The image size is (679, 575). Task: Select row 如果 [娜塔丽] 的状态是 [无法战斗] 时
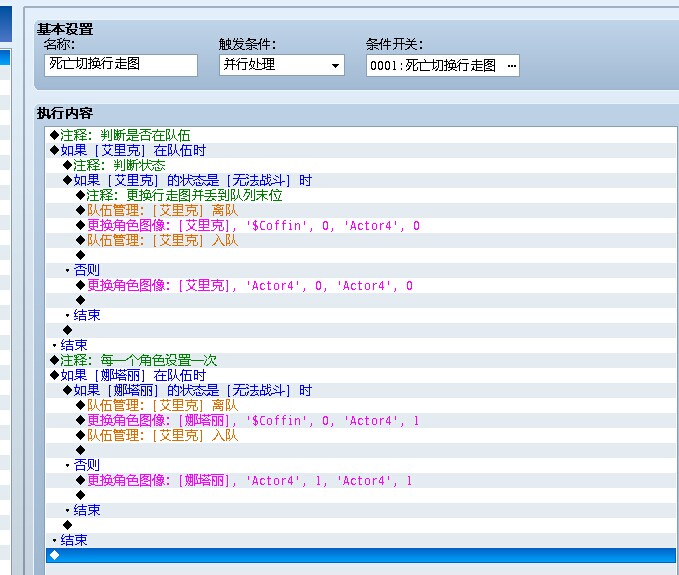pos(361,390)
